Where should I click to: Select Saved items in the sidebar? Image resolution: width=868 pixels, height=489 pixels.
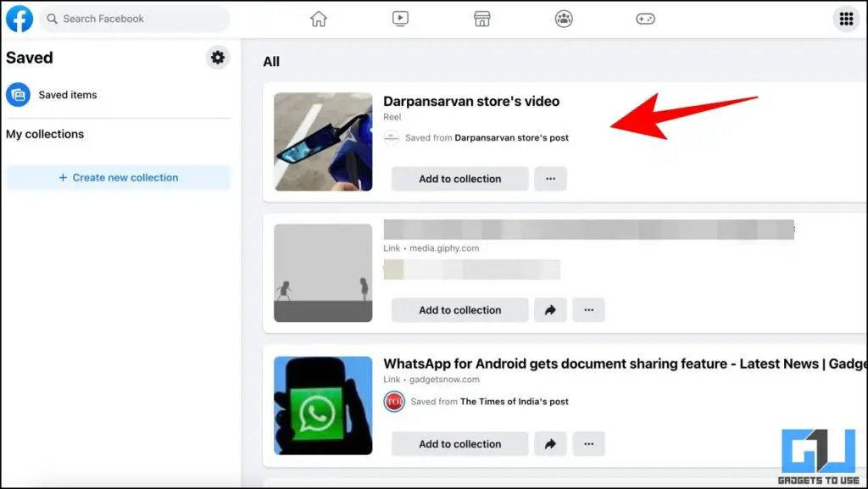[67, 95]
